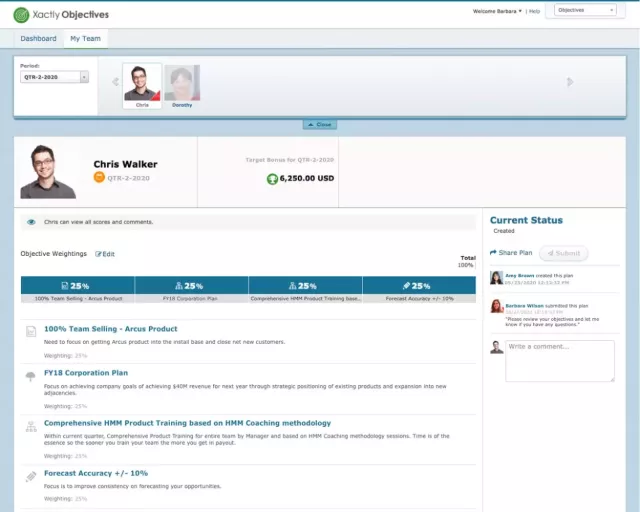Click the document icon beside 100% Team Selling

point(31,331)
